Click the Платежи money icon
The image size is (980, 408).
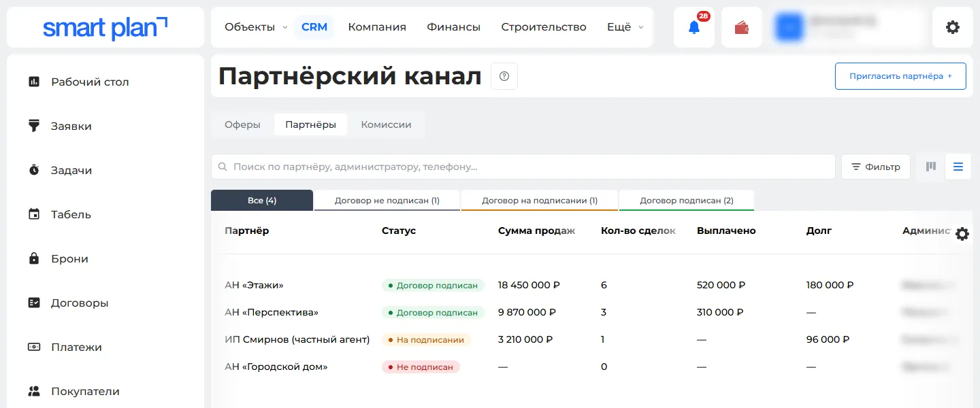pos(34,347)
